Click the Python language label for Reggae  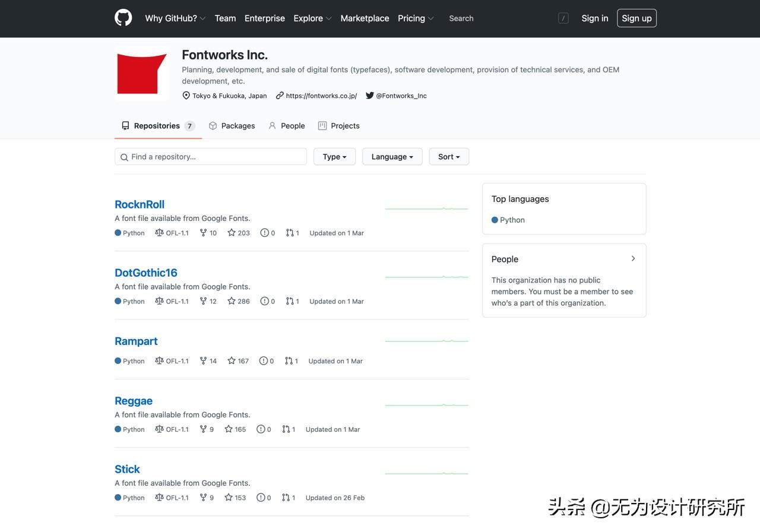[134, 429]
